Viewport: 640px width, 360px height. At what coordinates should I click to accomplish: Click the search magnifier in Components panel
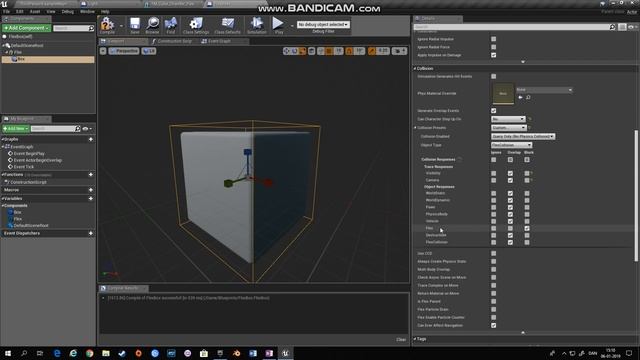91,28
